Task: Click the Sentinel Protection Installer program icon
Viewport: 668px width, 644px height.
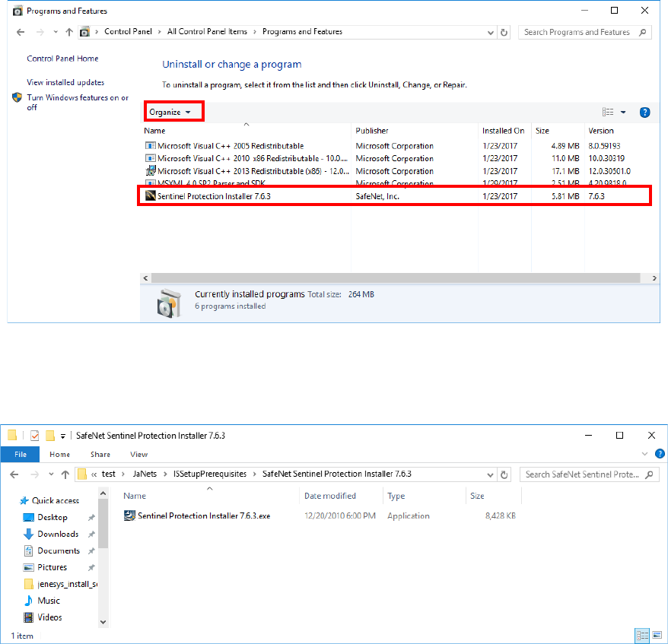Action: pos(150,196)
